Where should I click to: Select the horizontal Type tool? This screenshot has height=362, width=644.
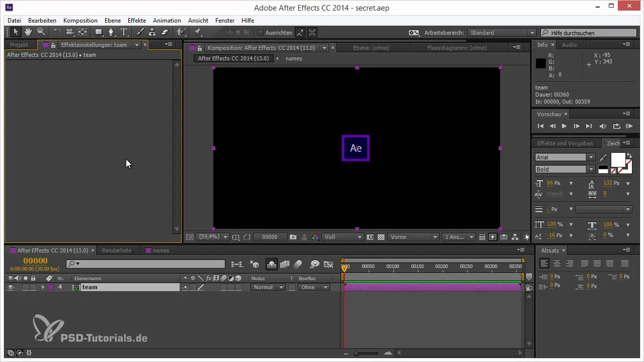coord(124,32)
